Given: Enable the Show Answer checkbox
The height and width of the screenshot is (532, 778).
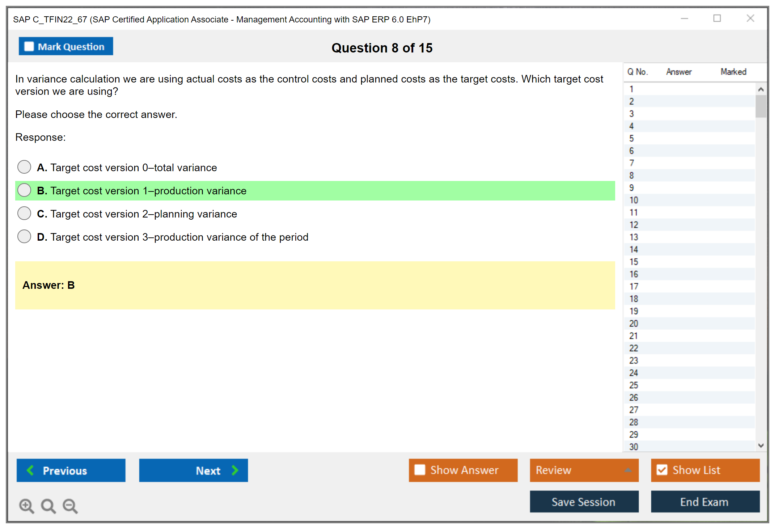Looking at the screenshot, I should (420, 470).
